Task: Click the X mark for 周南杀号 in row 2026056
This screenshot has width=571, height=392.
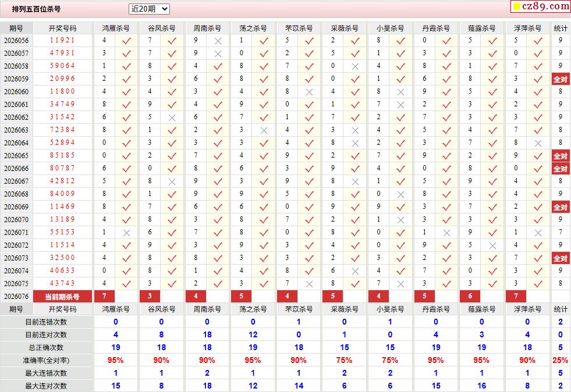Action: pos(218,41)
